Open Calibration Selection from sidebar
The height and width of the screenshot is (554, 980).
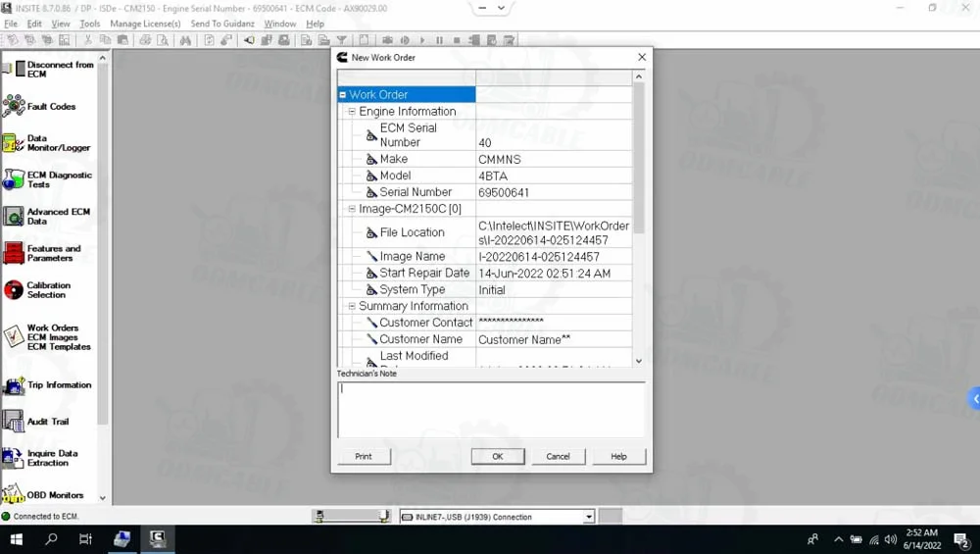tap(14, 290)
